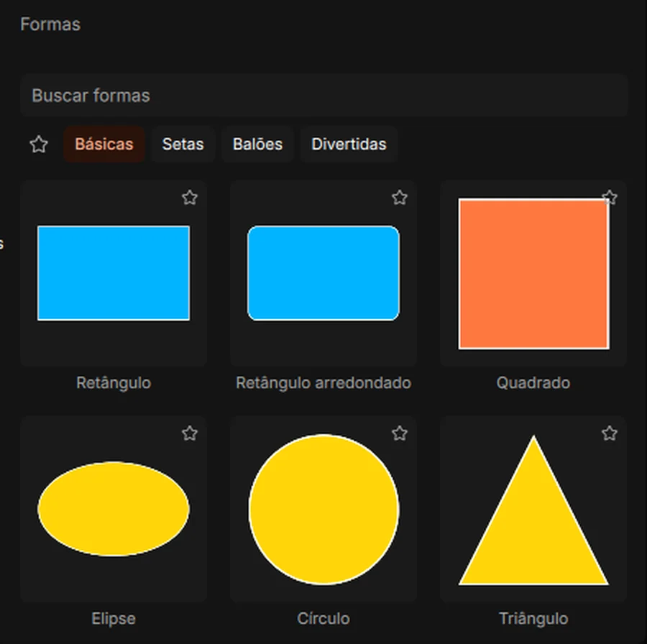Switch to the Setas tab
The width and height of the screenshot is (647, 644).
click(183, 144)
